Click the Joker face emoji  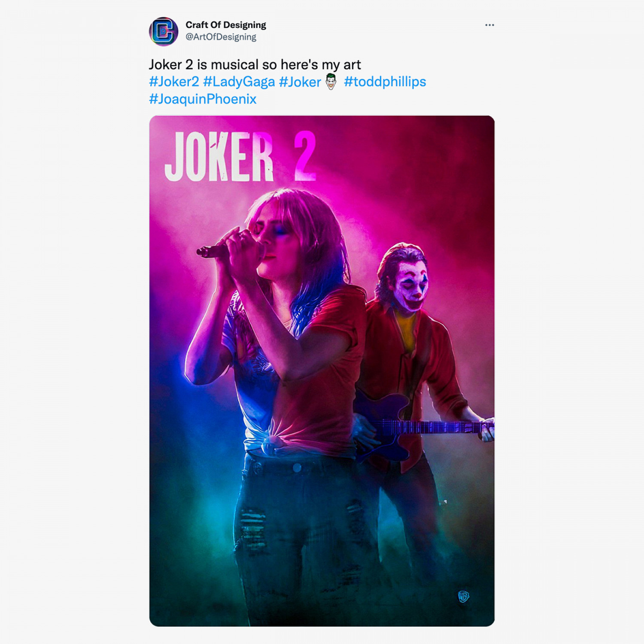click(x=331, y=82)
